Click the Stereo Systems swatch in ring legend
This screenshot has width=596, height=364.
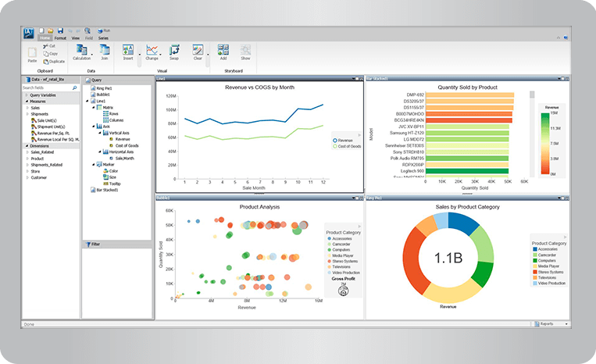pyautogui.click(x=535, y=272)
